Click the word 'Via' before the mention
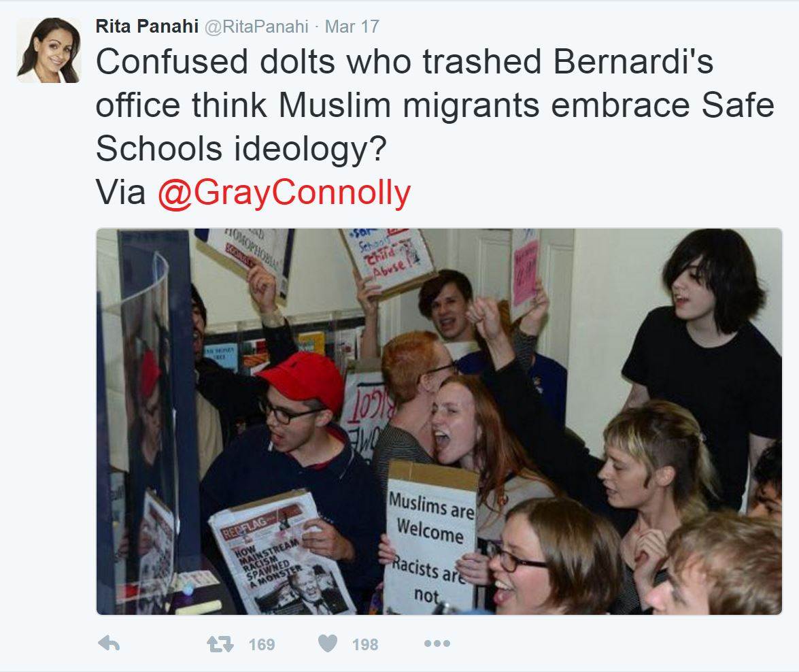799x672 pixels. coord(121,192)
